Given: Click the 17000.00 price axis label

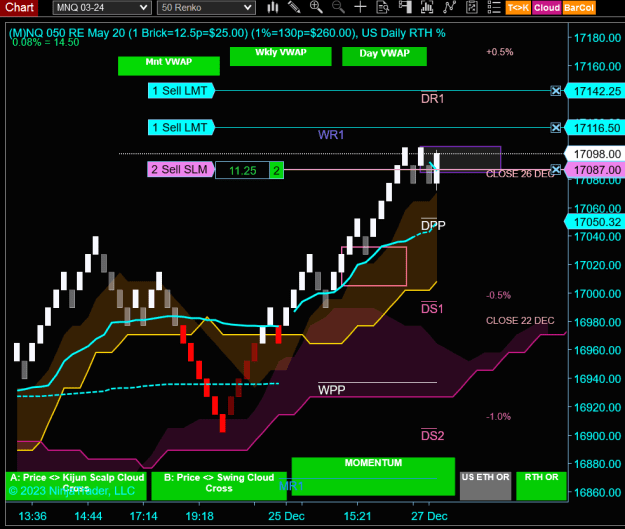Looking at the screenshot, I should pyautogui.click(x=597, y=294).
